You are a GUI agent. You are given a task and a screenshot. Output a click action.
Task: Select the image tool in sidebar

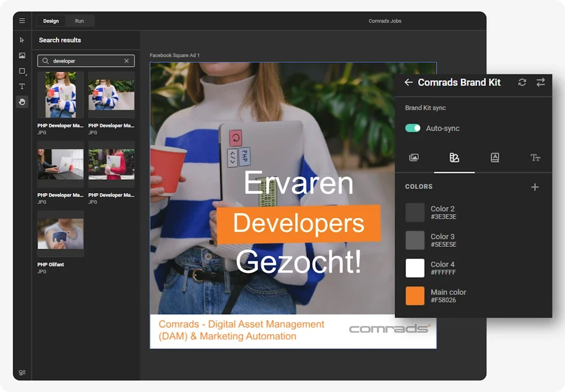click(22, 56)
